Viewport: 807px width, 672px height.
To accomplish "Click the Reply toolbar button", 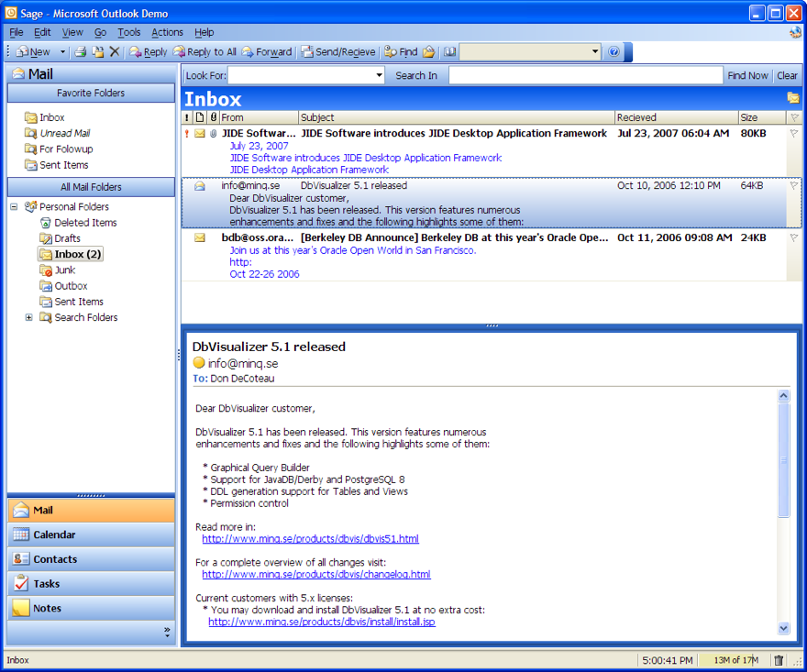I will [x=149, y=52].
